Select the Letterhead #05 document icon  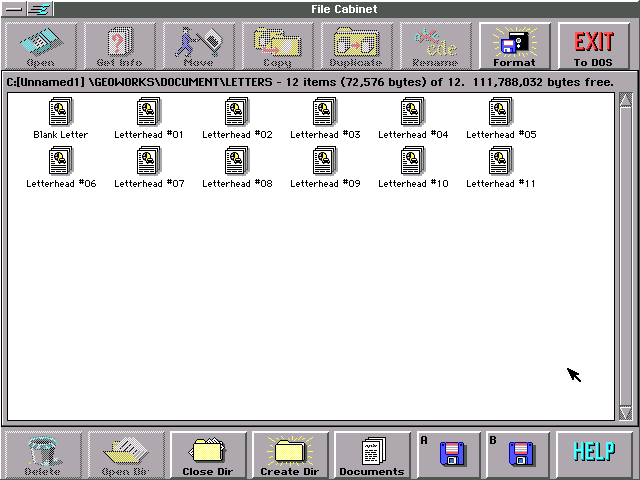(501, 111)
